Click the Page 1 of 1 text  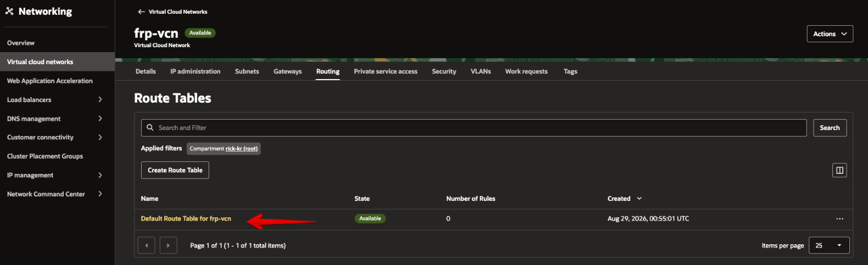pyautogui.click(x=238, y=246)
